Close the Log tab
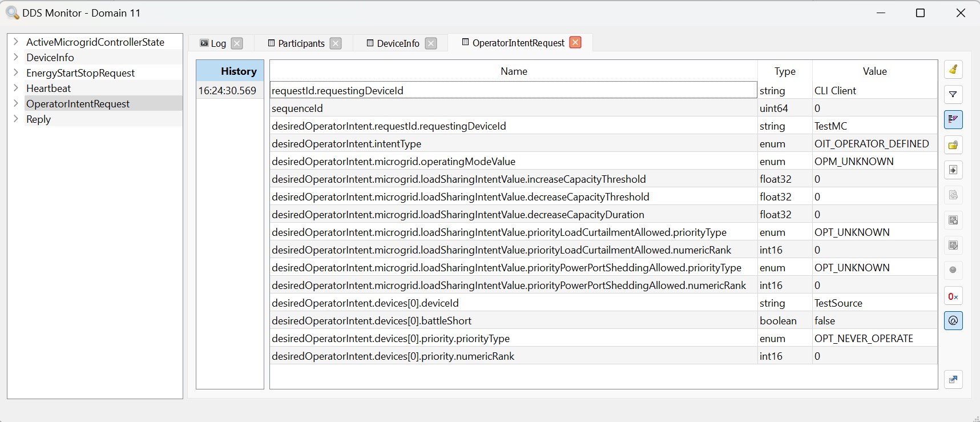 pyautogui.click(x=237, y=43)
